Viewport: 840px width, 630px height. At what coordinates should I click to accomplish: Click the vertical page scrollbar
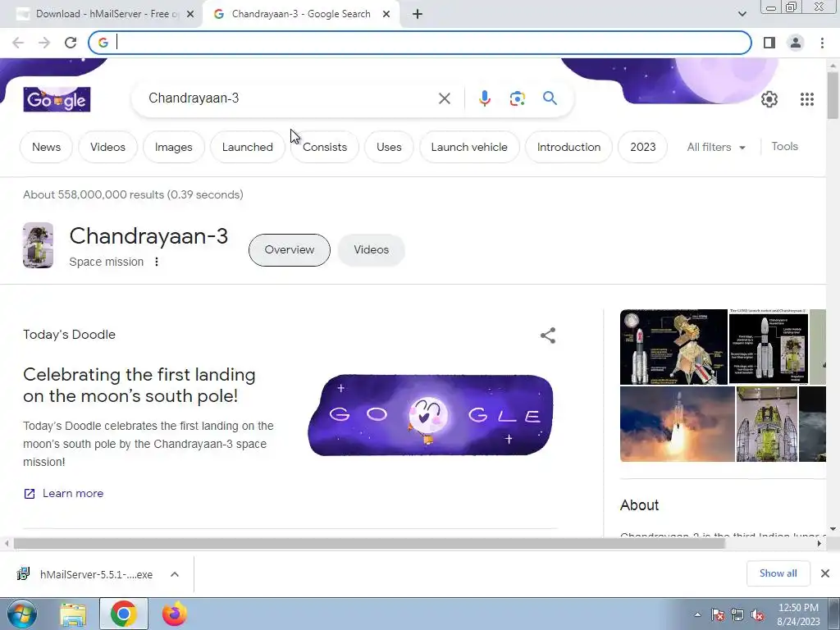(833, 95)
